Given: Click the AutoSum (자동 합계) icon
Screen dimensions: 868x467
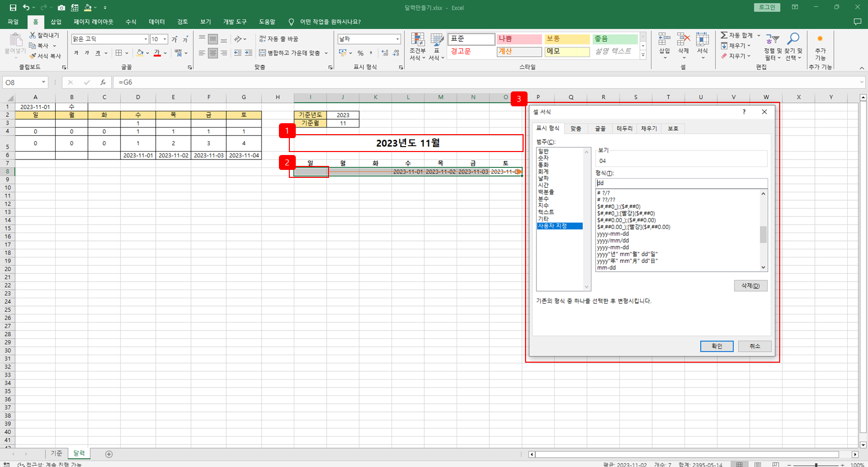Looking at the screenshot, I should click(x=724, y=35).
